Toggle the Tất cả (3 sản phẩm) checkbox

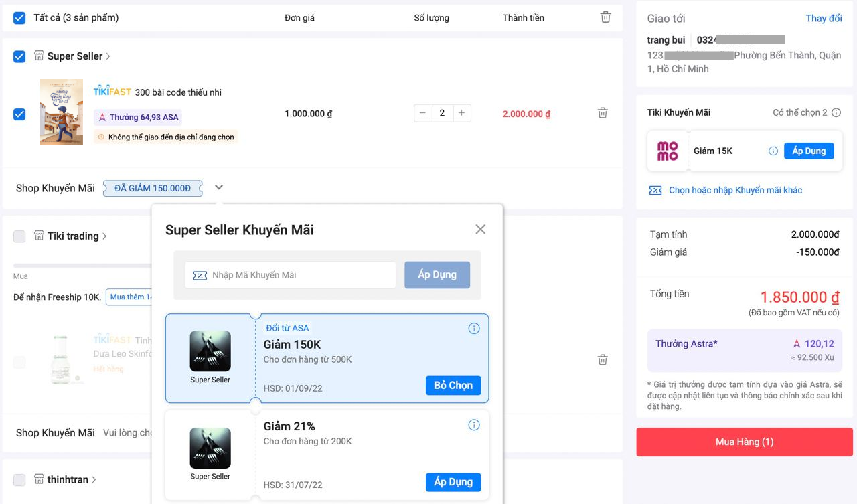click(19, 18)
